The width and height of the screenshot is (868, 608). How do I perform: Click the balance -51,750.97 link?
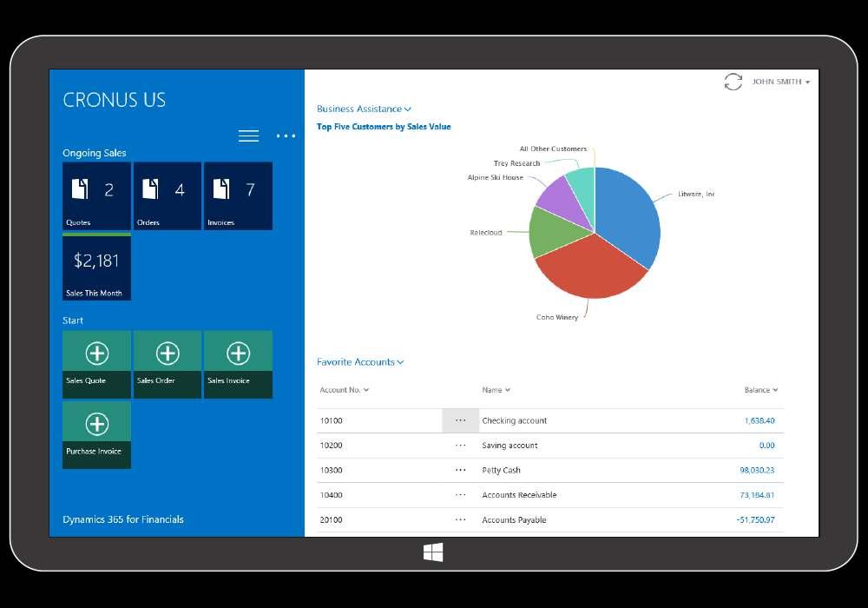[755, 520]
